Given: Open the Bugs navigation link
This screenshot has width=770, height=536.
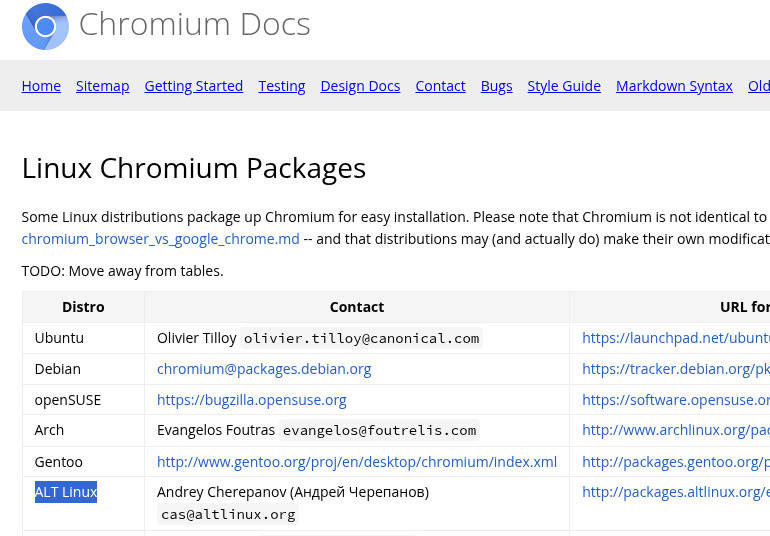Looking at the screenshot, I should [496, 86].
